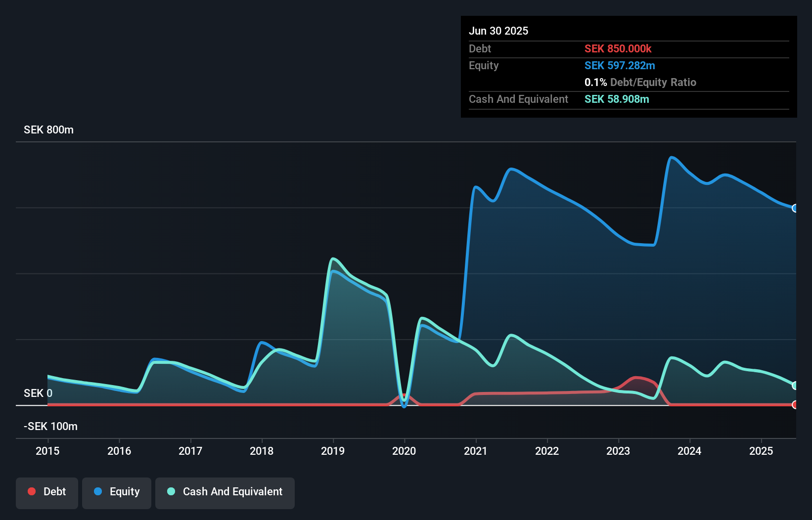Click the SEK 58.908m cash value
Viewport: 812px width, 520px height.
pos(617,99)
